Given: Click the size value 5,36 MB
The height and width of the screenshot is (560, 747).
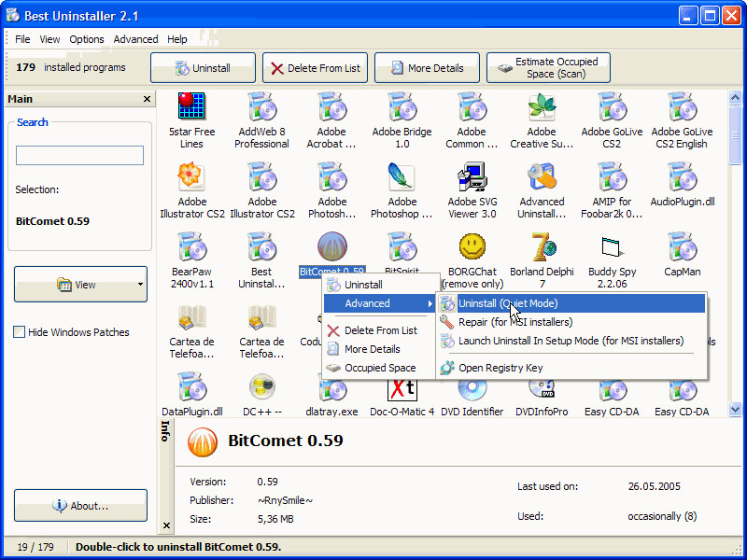Looking at the screenshot, I should (275, 519).
